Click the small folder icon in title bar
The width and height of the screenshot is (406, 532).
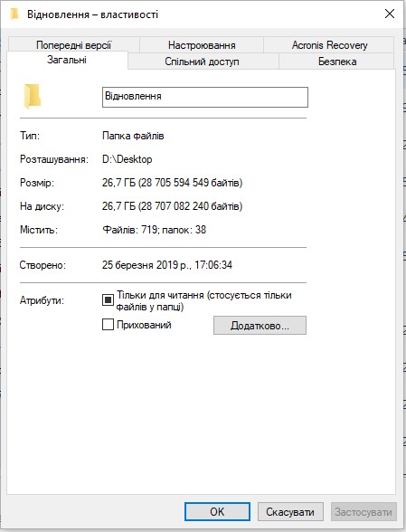click(x=14, y=14)
